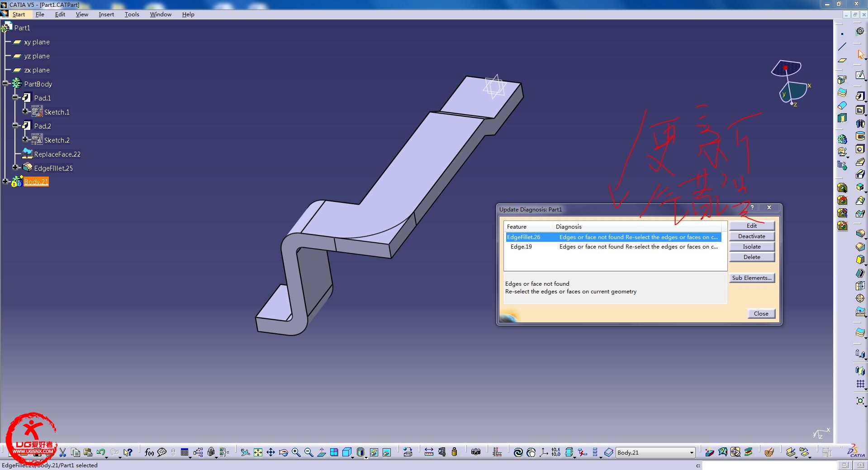
Task: Click the Pocket tool icon
Action: (x=860, y=110)
